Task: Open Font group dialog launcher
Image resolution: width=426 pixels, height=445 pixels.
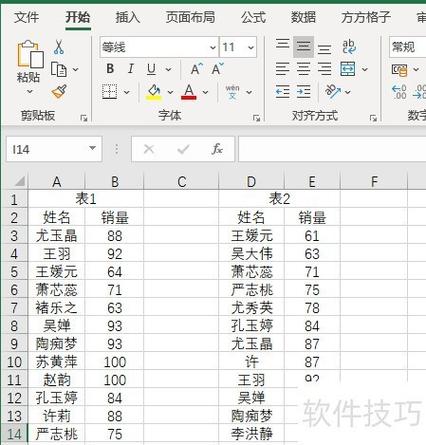Action: coord(256,118)
